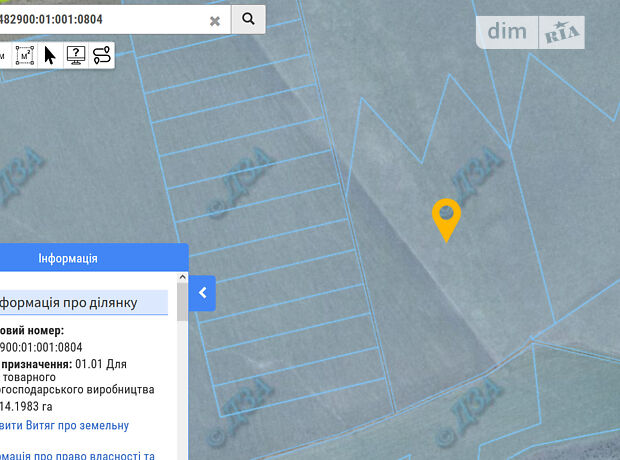Open the право власності information link
620x460 pixels.
(x=77, y=455)
